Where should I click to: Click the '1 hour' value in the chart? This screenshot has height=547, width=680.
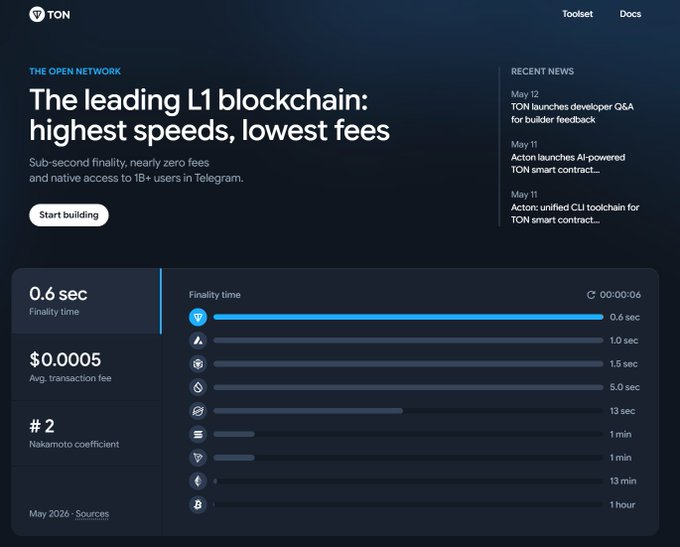pyautogui.click(x=622, y=505)
